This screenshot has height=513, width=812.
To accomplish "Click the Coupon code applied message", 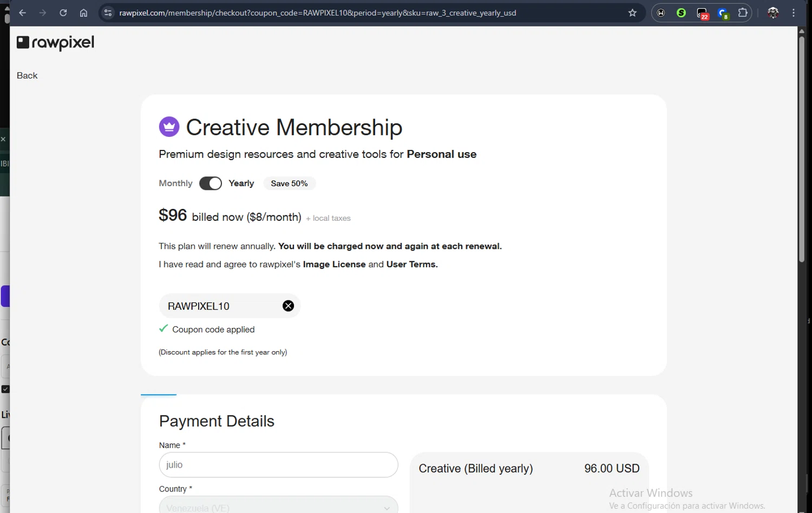I will [x=213, y=330].
